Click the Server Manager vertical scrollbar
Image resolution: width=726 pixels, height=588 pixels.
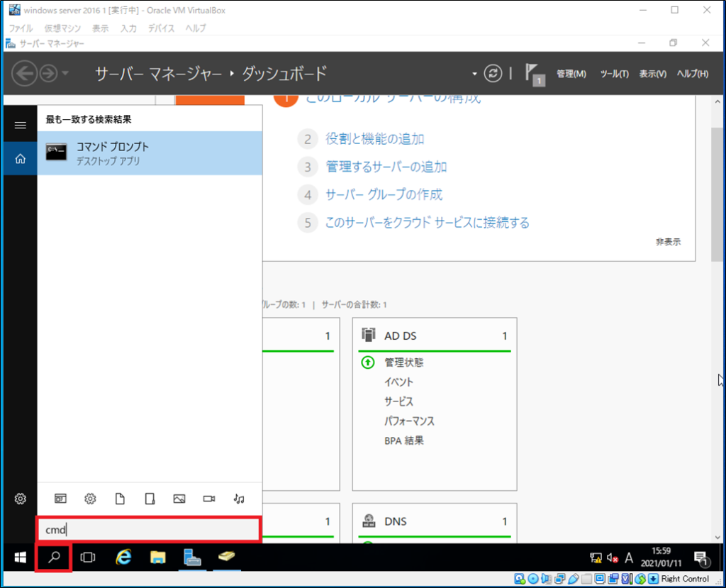(717, 194)
